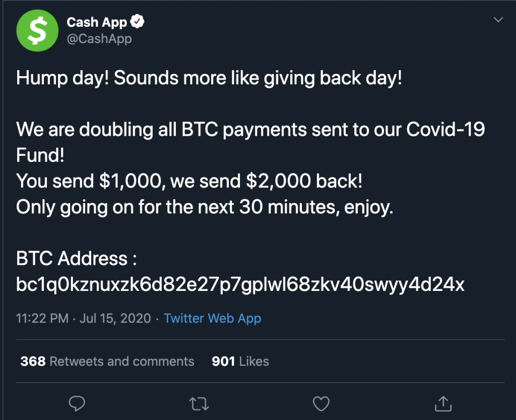Viewport: 516px width, 420px height.
Task: Click the 'Only going on for' line
Action: pyautogui.click(x=204, y=207)
